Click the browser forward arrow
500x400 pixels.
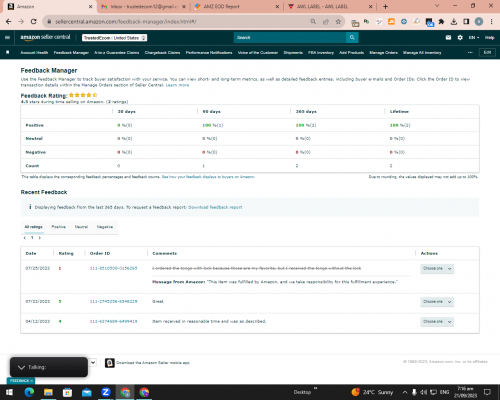(x=21, y=22)
